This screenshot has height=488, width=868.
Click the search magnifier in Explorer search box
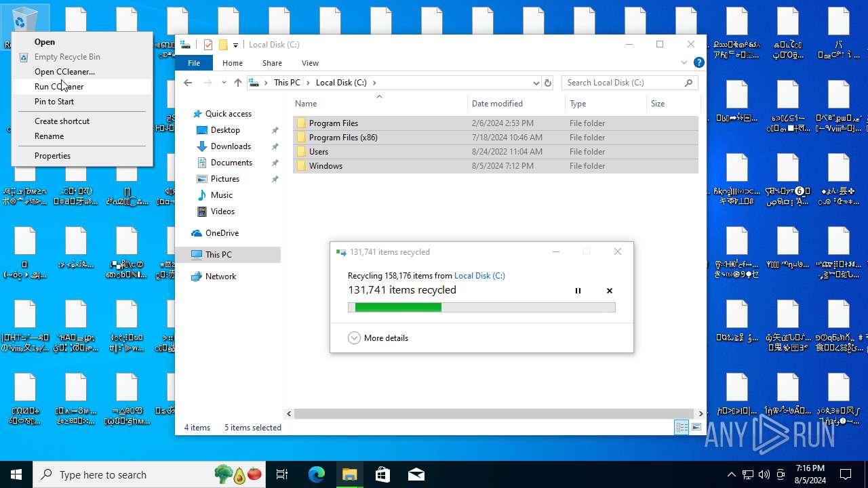(x=688, y=83)
